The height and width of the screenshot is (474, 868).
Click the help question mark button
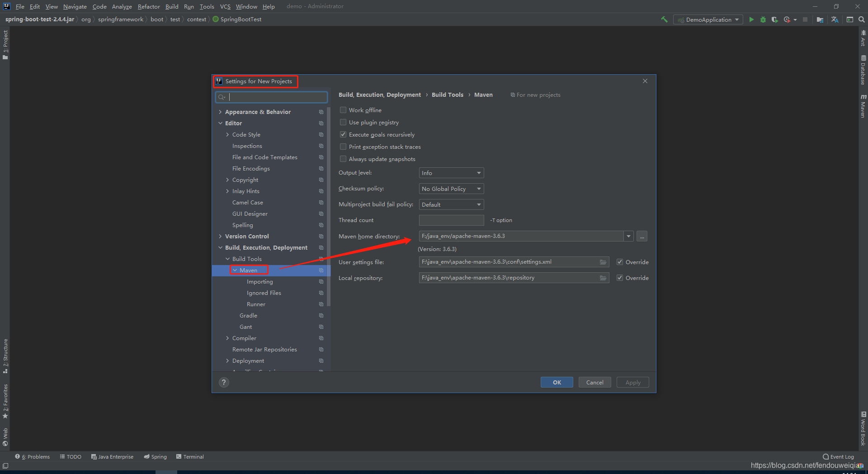pyautogui.click(x=224, y=382)
